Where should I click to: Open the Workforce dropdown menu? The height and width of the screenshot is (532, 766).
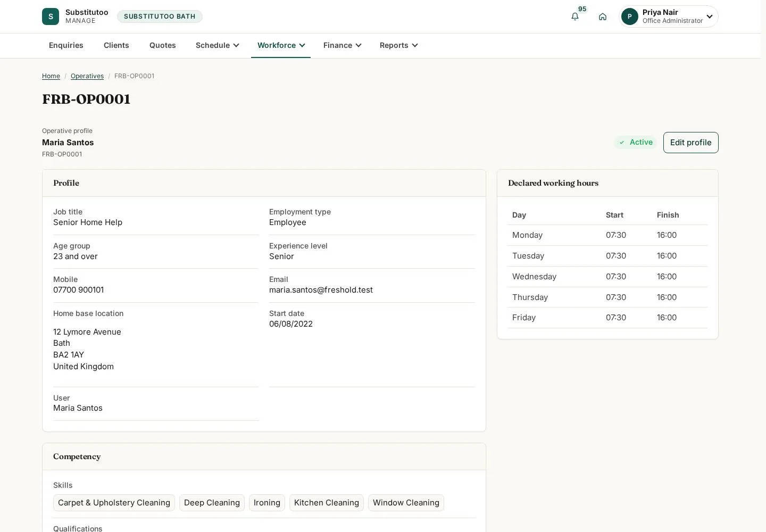281,45
